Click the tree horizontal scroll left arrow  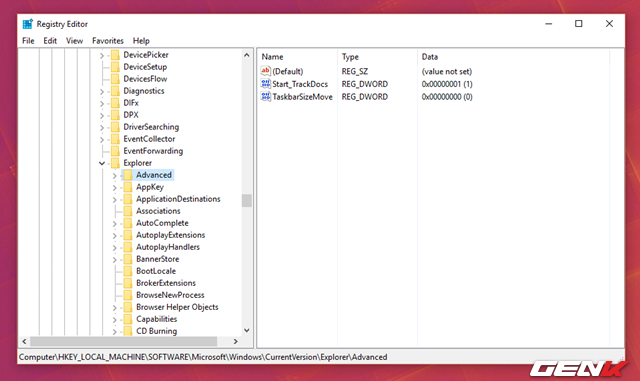(24, 341)
